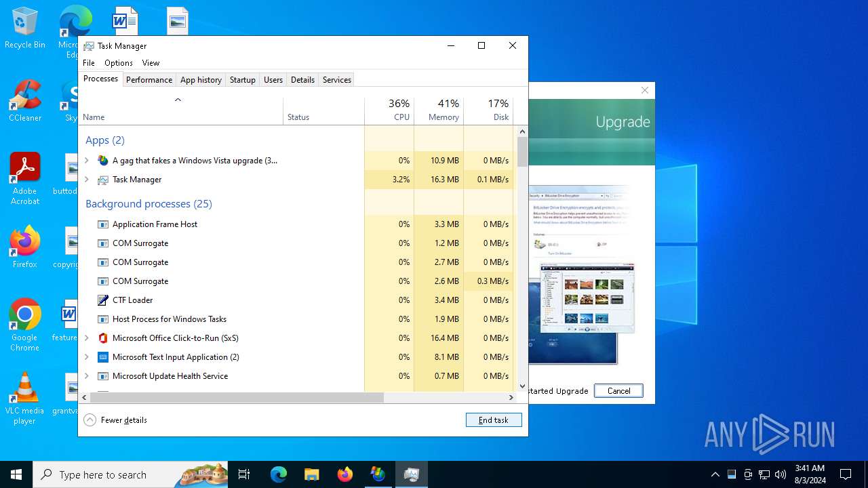868x488 pixels.
Task: Click the CTF Loader process icon
Action: pos(103,300)
